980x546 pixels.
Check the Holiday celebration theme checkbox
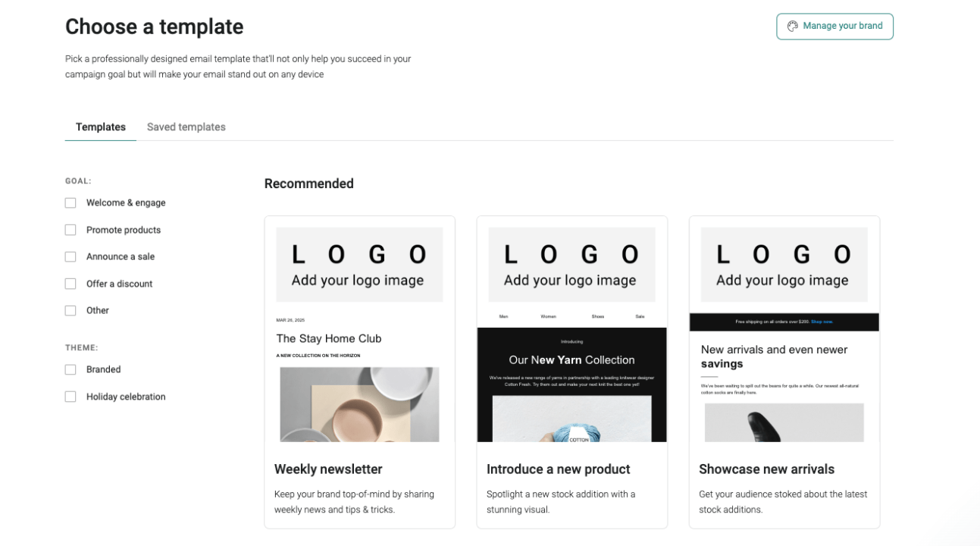70,396
